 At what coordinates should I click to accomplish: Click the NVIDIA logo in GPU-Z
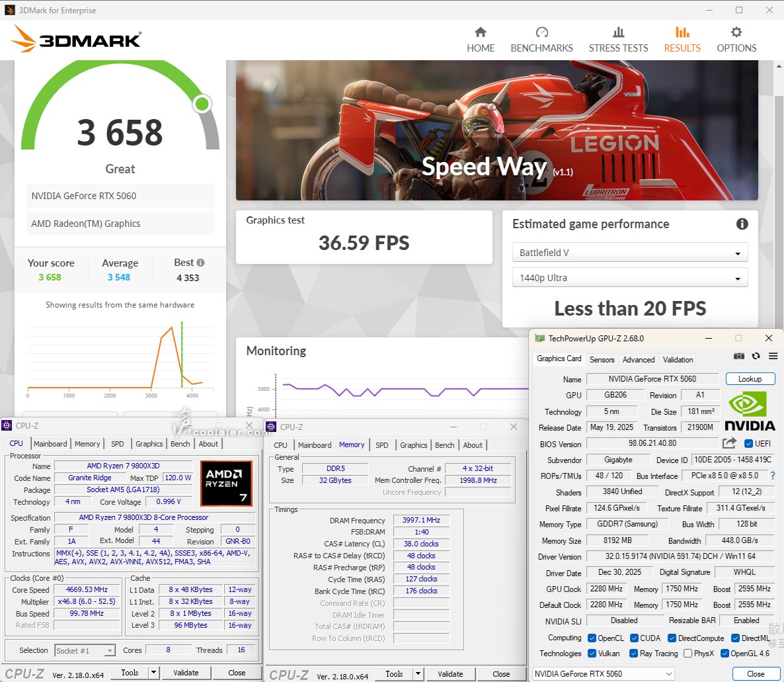click(x=750, y=411)
